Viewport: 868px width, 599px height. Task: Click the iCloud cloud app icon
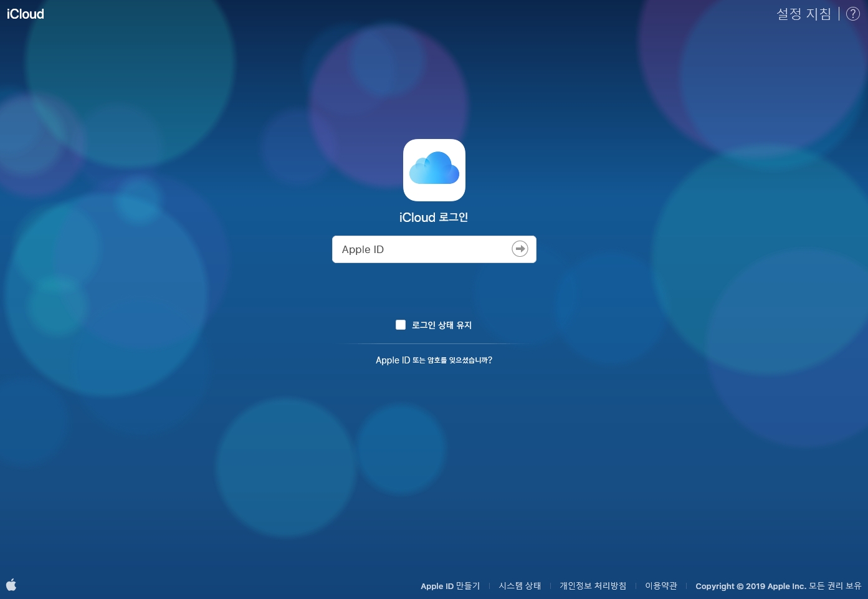[x=434, y=170]
